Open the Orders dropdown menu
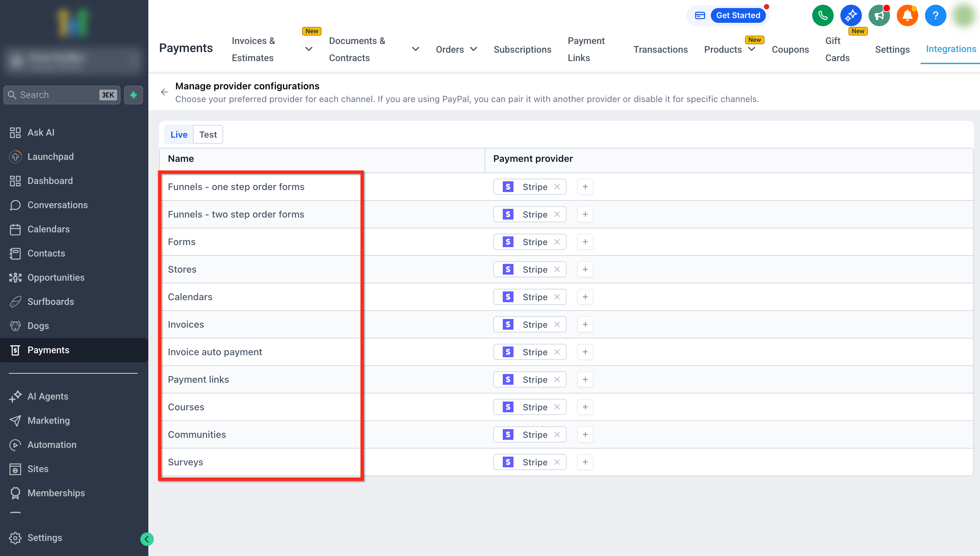 click(x=456, y=49)
